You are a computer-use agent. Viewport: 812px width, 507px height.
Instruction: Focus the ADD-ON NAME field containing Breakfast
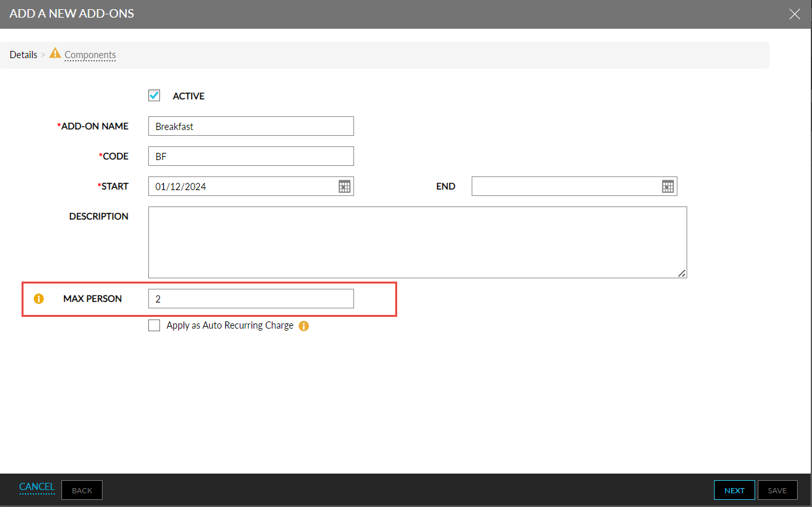(251, 126)
